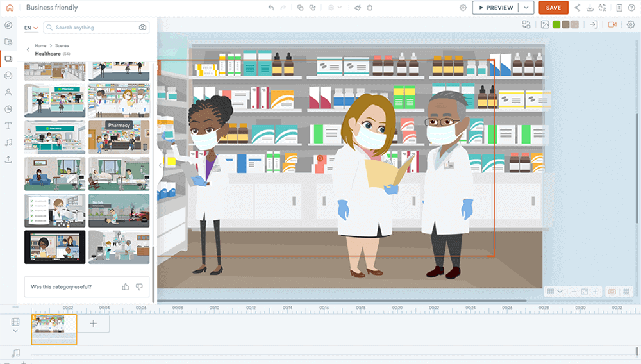Viewport: 641px width, 364px height.
Task: Click the PREVIEW button
Action: coord(496,8)
